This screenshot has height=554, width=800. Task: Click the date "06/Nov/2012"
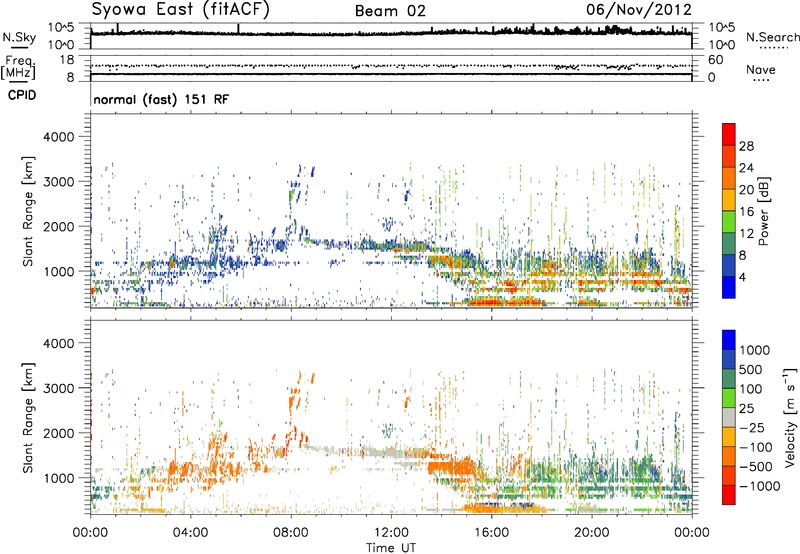(639, 10)
